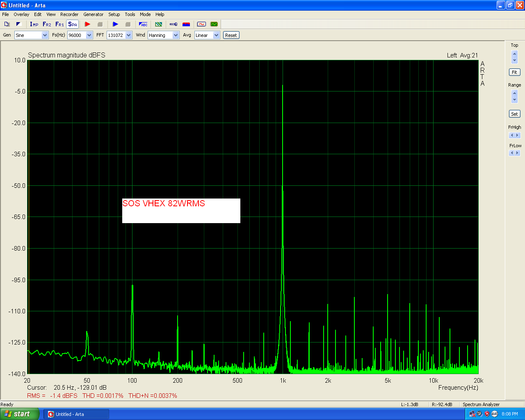Click the speaker volume tray icon

(479, 414)
